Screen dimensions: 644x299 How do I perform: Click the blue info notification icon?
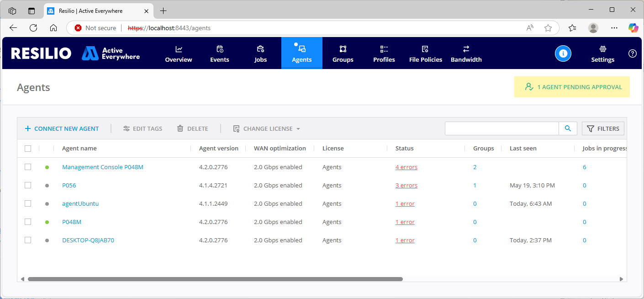(x=563, y=53)
